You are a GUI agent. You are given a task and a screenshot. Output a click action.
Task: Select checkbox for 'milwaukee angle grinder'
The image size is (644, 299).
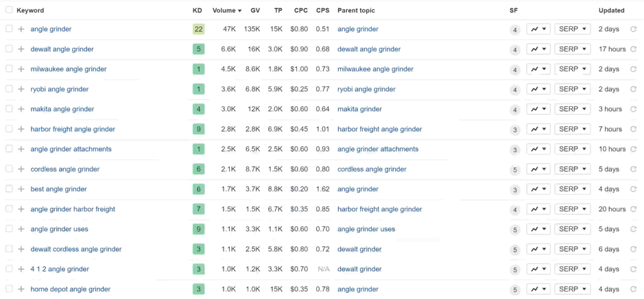[x=9, y=69]
